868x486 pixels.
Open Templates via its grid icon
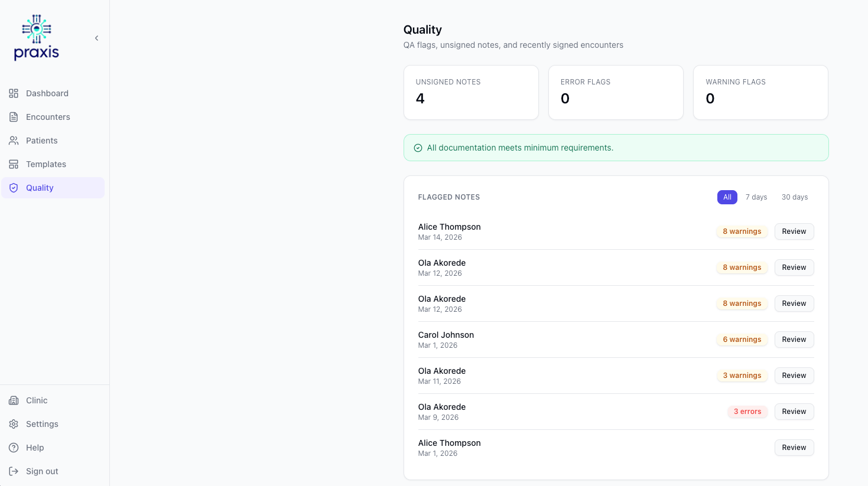coord(13,164)
